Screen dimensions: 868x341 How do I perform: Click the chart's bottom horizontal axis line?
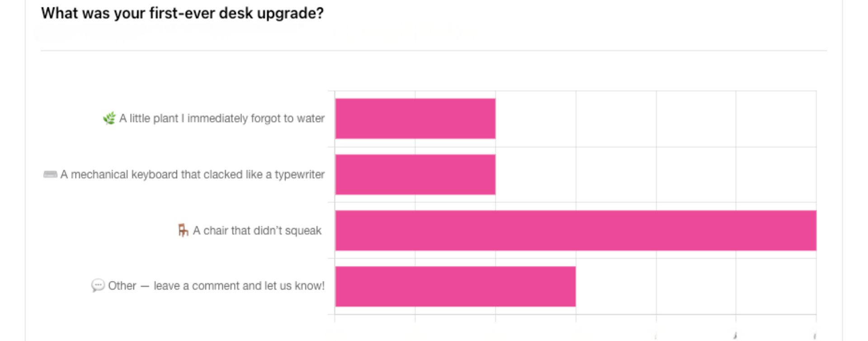coord(575,314)
